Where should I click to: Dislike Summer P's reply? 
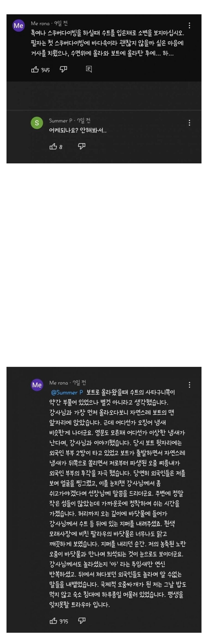pos(82,146)
